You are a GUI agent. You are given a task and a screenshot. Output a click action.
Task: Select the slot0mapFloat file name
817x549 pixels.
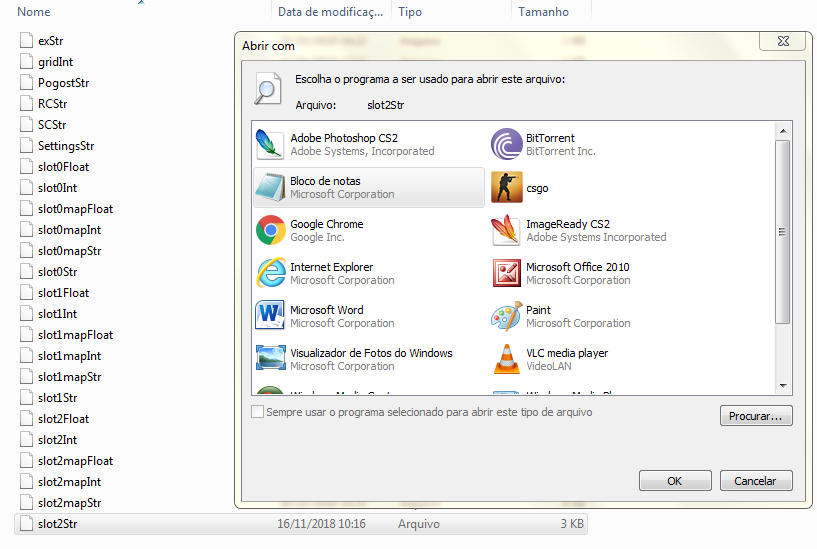click(x=76, y=209)
